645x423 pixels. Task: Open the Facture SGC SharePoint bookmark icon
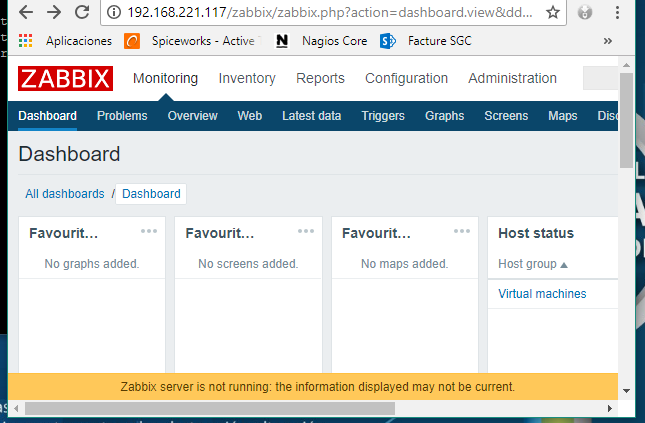(387, 41)
